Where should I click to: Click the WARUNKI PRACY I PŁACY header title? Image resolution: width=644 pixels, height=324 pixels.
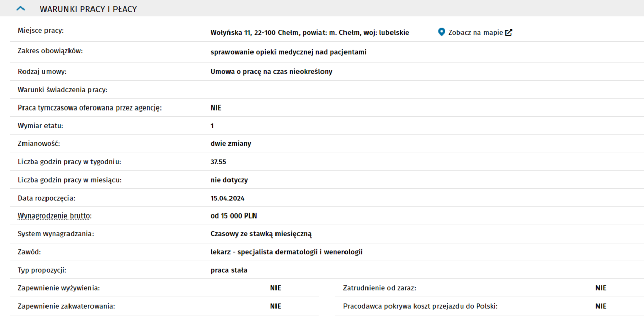(88, 9)
